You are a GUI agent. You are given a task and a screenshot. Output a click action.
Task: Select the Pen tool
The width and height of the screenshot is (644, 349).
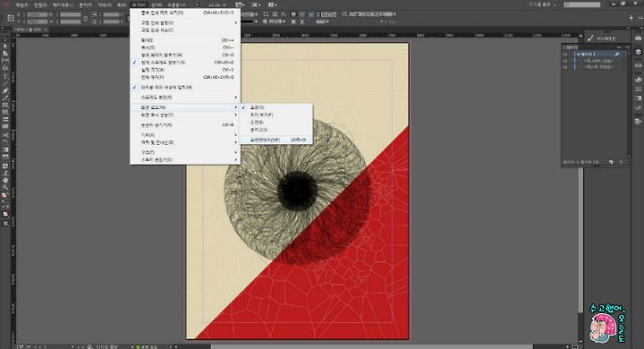(5, 91)
